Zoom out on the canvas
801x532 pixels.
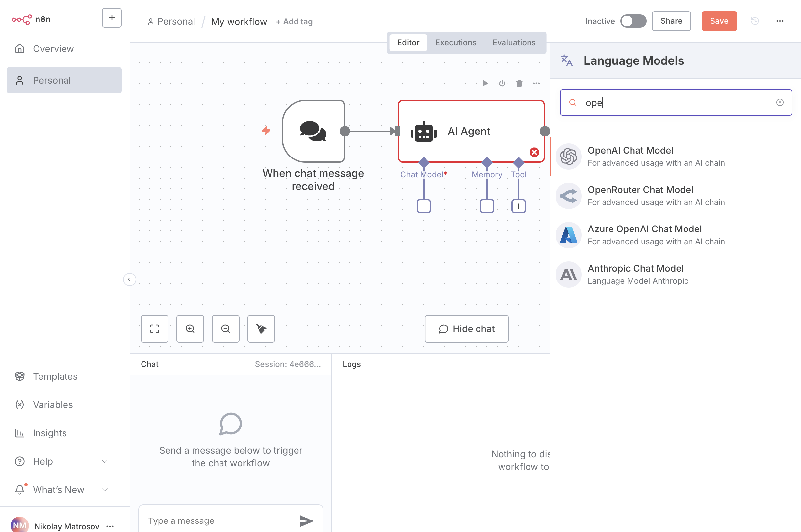point(225,328)
